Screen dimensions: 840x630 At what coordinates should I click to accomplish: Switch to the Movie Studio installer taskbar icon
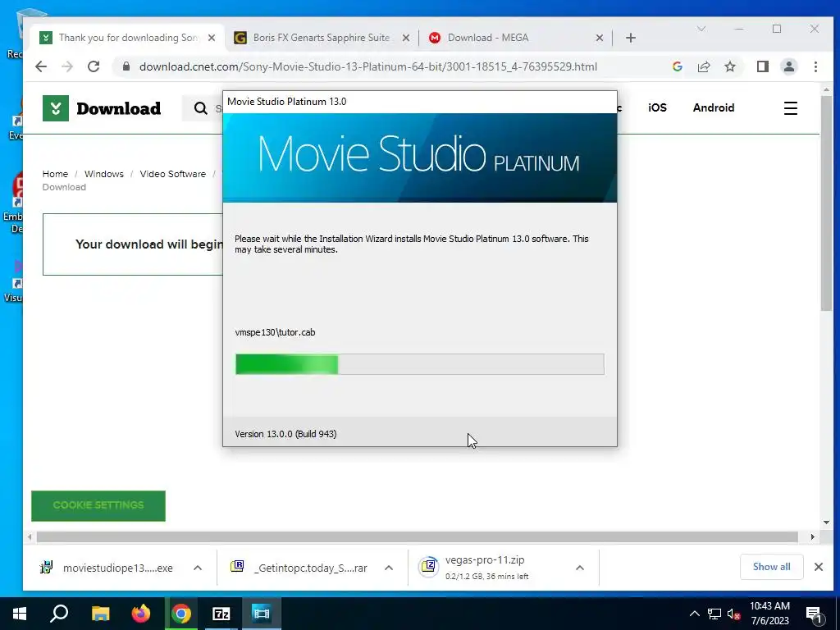(262, 614)
